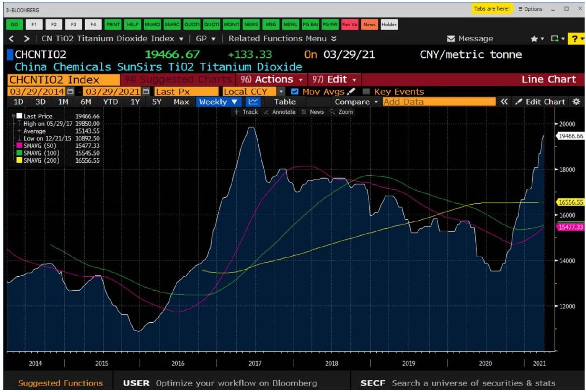Click the yellow help question mark icon
586x392 pixels.
575,39
